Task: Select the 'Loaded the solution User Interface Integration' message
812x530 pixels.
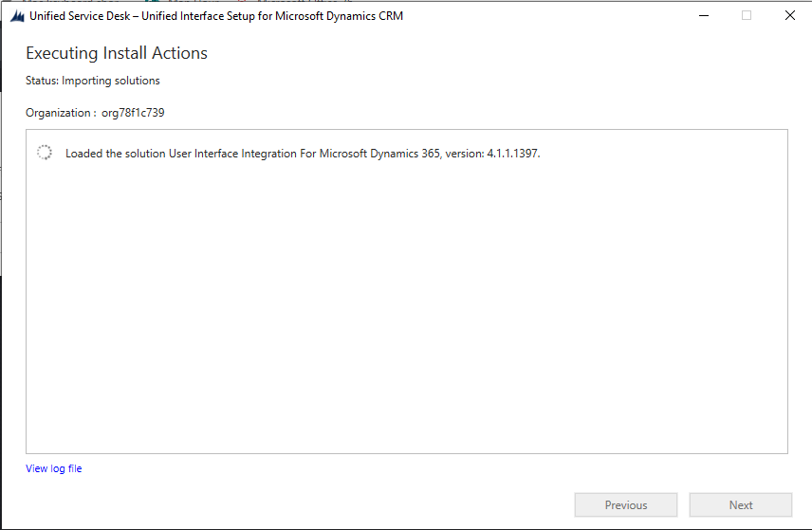Action: [x=303, y=154]
